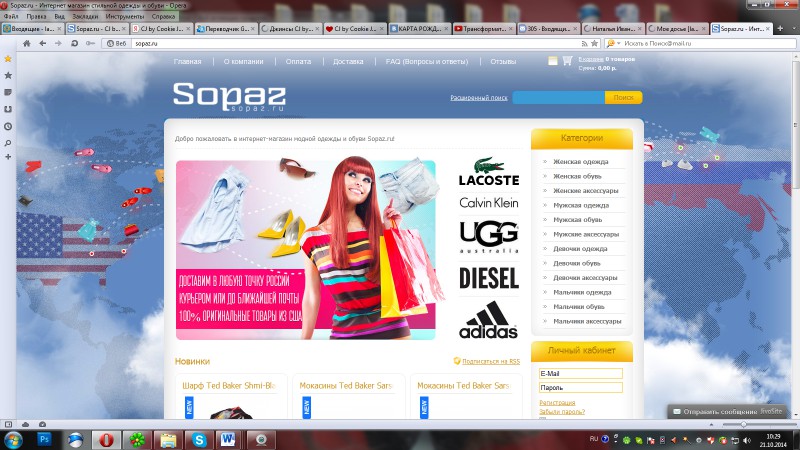This screenshot has width=800, height=450.
Task: Switch to the КАРТА РОЖД... tab
Action: click(x=419, y=29)
